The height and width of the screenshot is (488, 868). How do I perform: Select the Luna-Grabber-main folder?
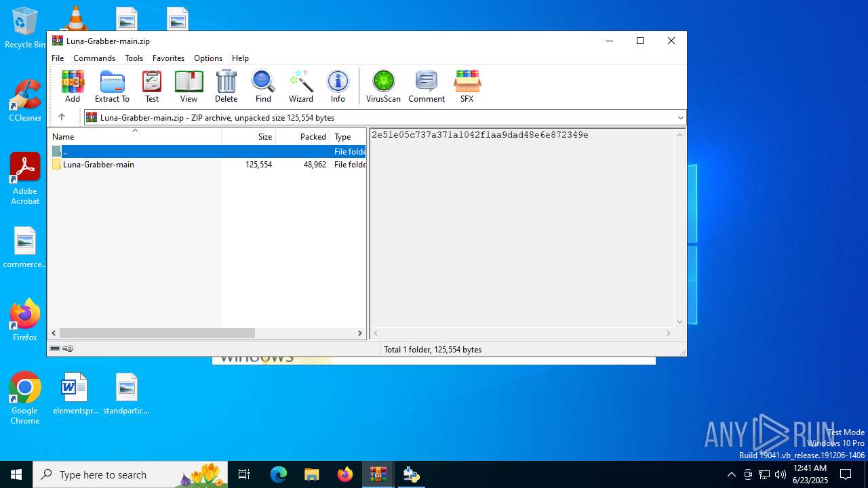tap(98, 165)
